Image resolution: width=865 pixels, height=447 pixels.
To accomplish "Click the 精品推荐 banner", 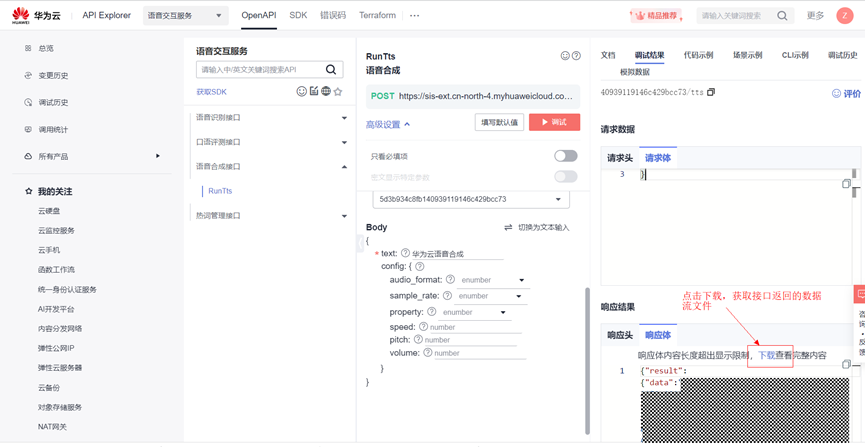I will point(656,16).
